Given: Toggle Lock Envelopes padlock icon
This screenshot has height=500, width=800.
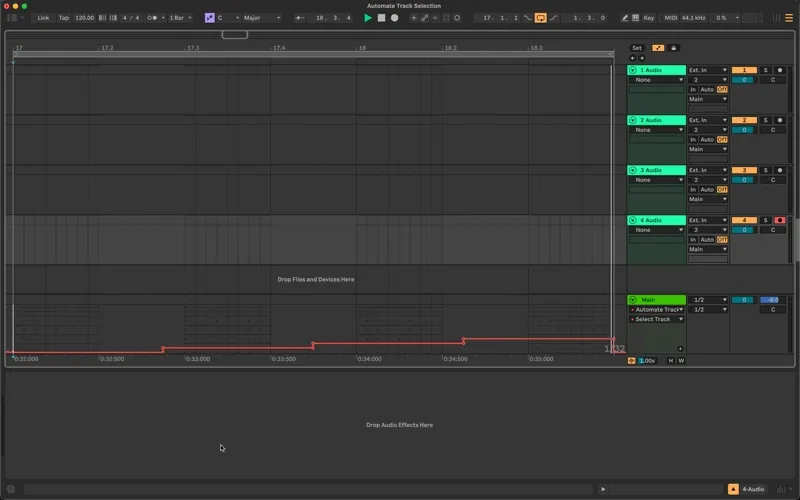Looking at the screenshot, I should click(673, 48).
